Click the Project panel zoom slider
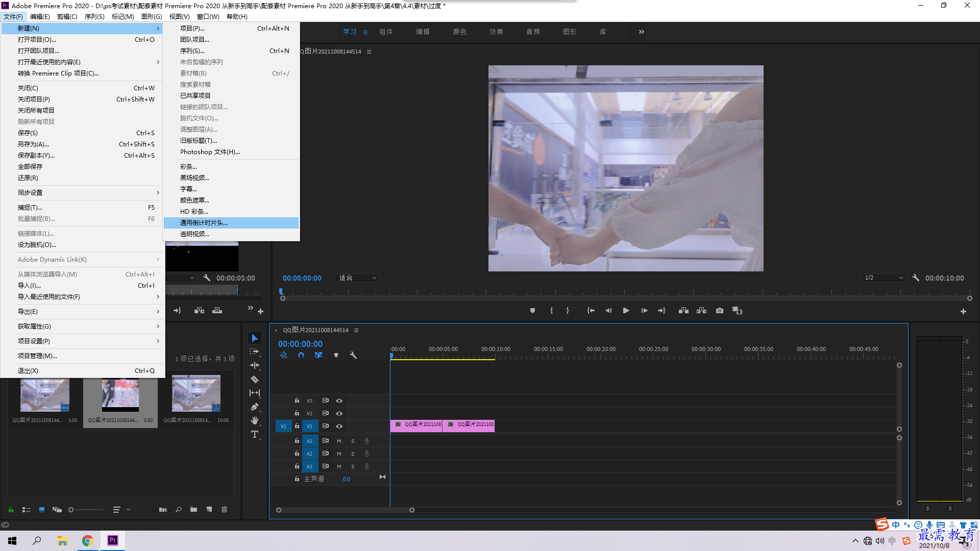 86,510
